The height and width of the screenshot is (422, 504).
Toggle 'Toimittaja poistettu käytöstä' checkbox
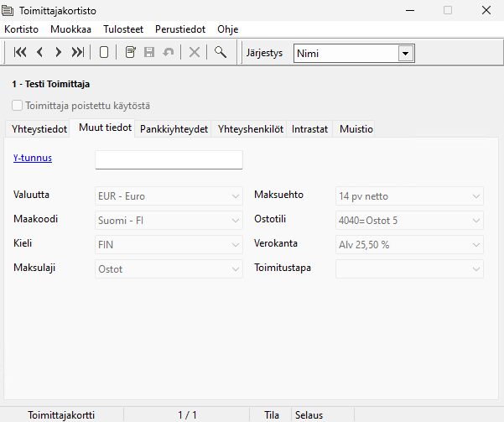click(17, 106)
